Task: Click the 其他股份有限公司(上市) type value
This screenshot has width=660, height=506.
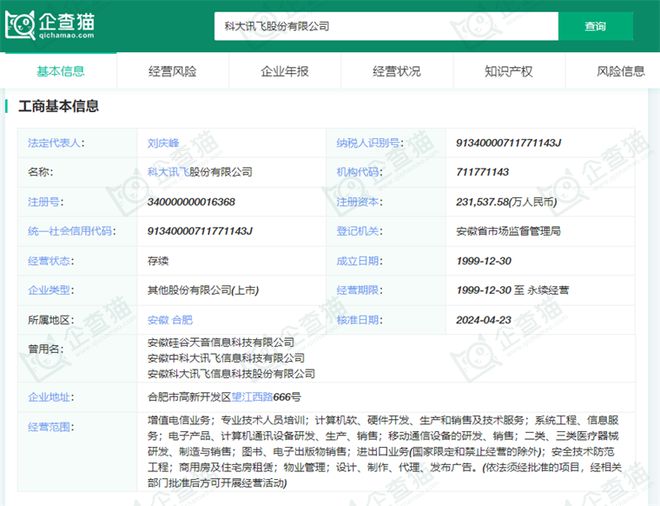Action: tap(203, 290)
